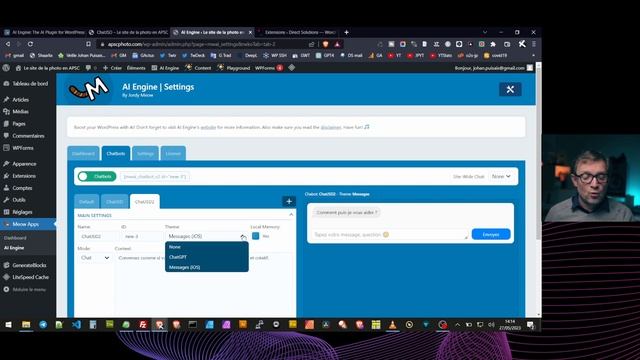Open the Default chatbot tab
The width and height of the screenshot is (640, 360).
pyautogui.click(x=87, y=202)
